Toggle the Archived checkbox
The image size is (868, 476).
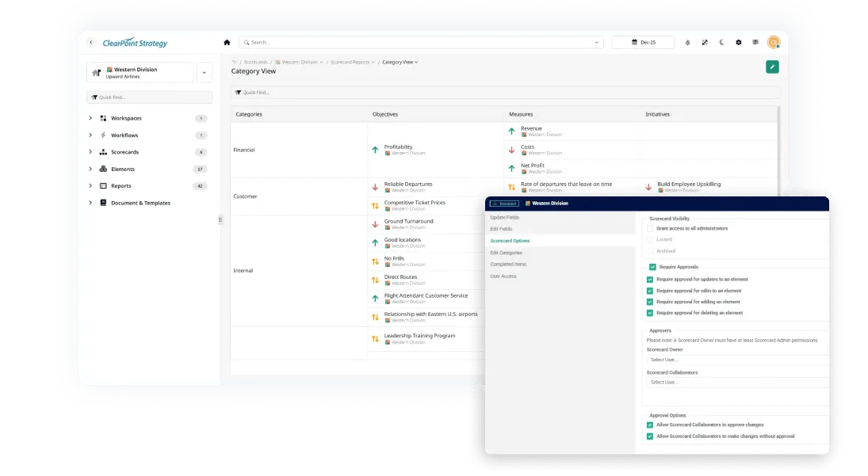pos(650,251)
